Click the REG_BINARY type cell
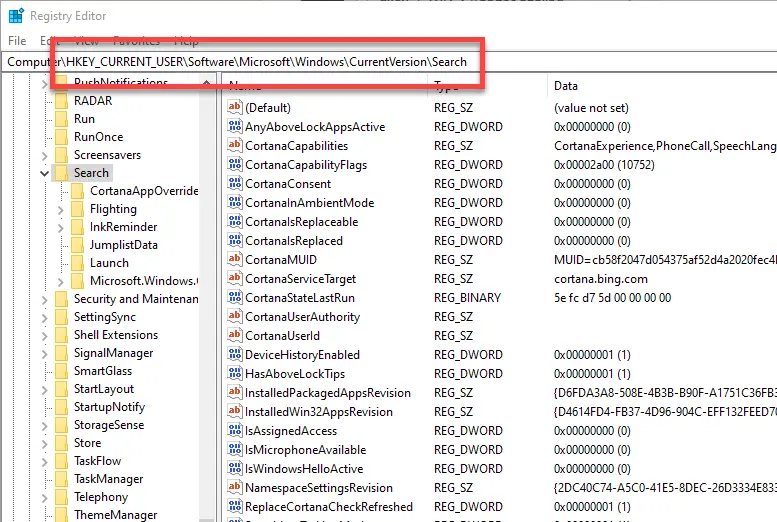This screenshot has height=522, width=777. point(467,297)
